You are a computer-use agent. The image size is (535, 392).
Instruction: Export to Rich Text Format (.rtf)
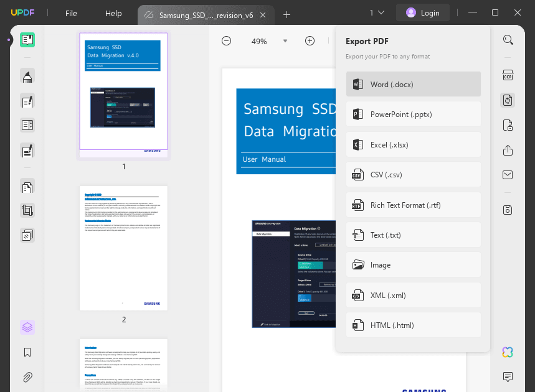pyautogui.click(x=413, y=205)
